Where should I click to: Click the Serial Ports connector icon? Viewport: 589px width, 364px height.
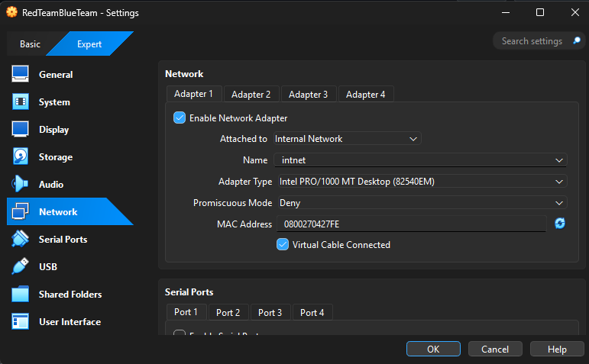coord(20,239)
